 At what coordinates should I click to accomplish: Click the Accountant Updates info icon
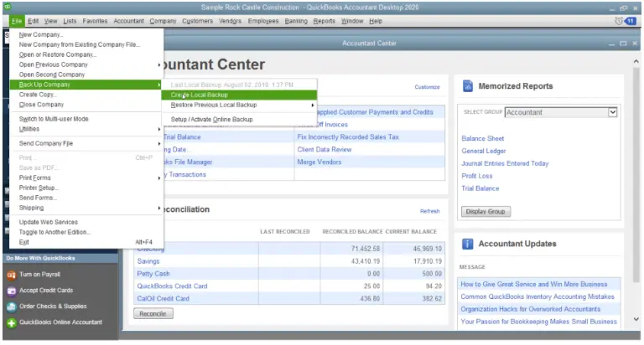tap(467, 244)
